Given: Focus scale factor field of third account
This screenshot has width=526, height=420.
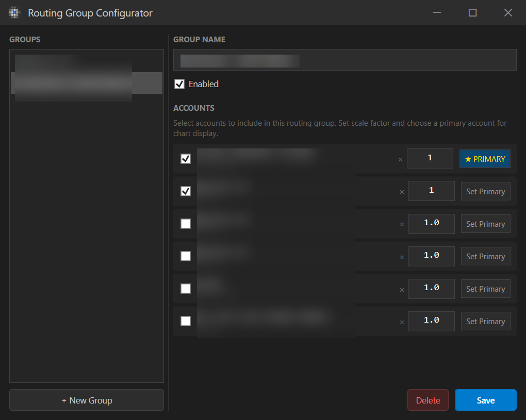Looking at the screenshot, I should 432,223.
